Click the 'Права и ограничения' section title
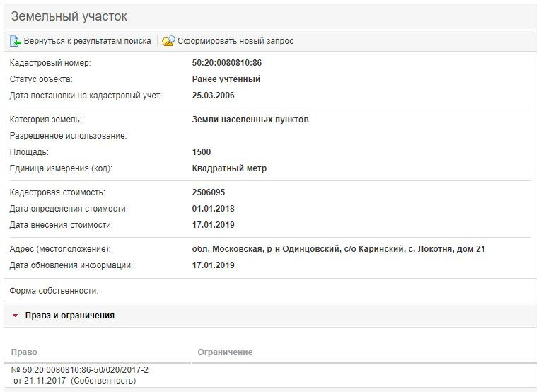 point(69,316)
